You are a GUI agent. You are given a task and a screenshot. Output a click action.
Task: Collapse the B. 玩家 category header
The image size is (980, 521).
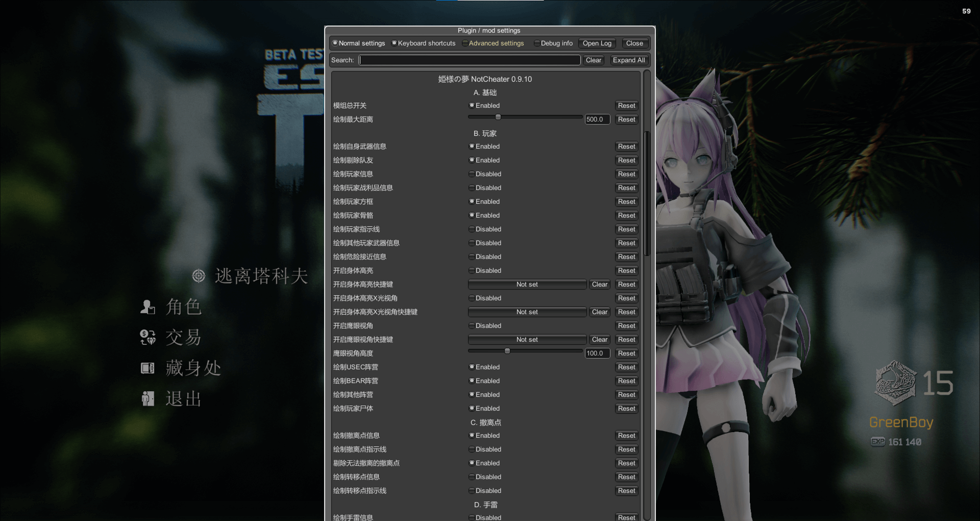pyautogui.click(x=485, y=133)
